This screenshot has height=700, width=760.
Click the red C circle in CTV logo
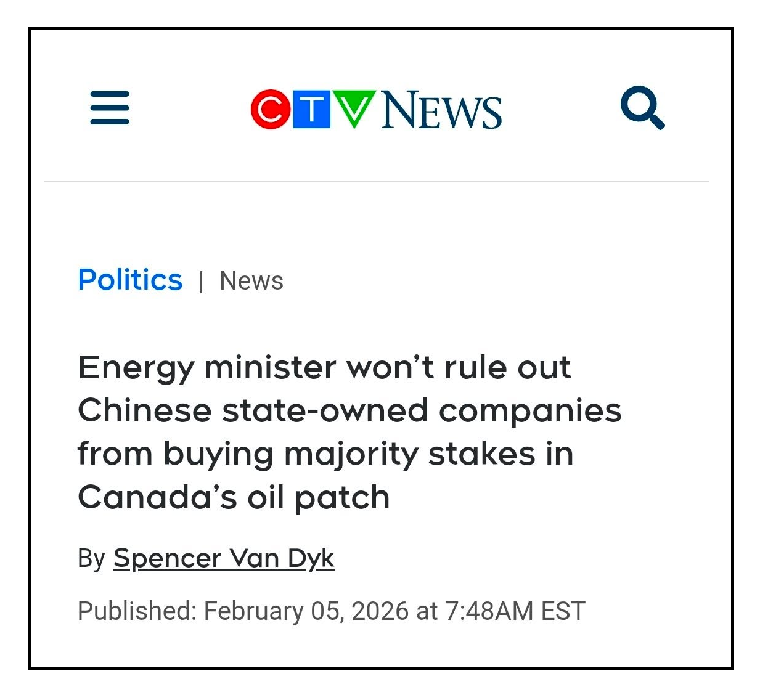pyautogui.click(x=270, y=110)
